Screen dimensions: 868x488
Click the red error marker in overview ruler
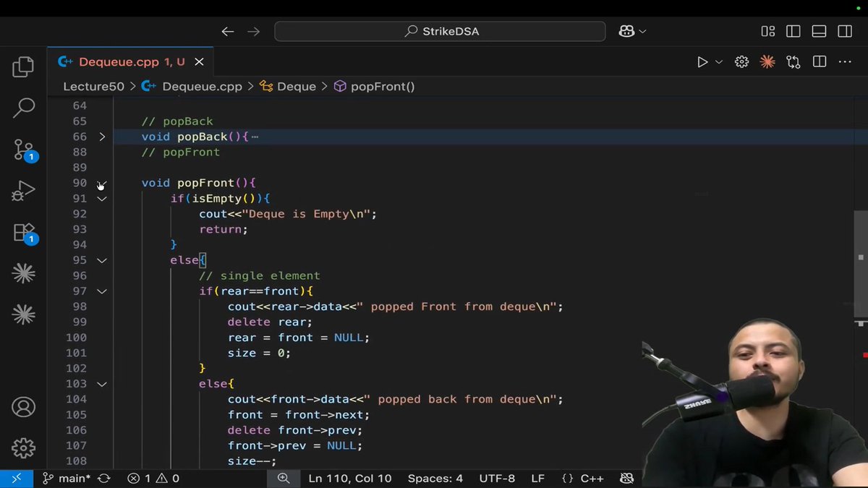864,355
